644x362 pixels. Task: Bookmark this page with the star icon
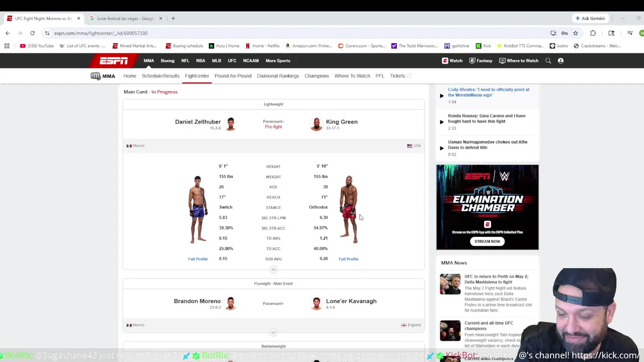coord(576,33)
